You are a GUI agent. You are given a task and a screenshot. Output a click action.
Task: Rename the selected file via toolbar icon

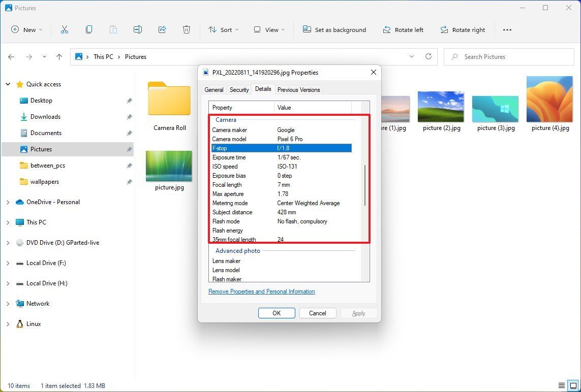tap(138, 29)
